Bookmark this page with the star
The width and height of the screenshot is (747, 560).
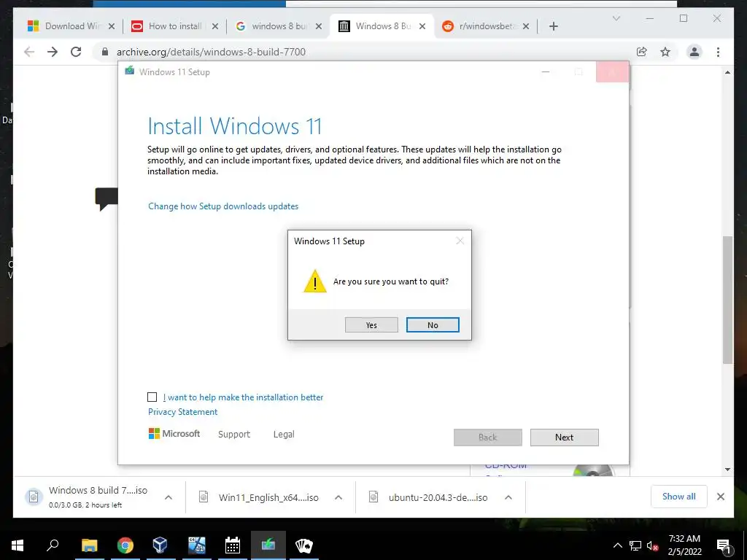(x=665, y=52)
